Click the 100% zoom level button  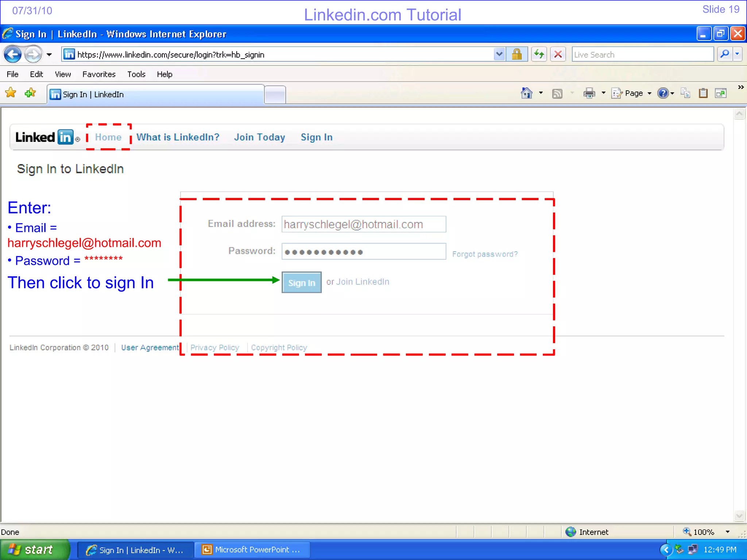(698, 532)
